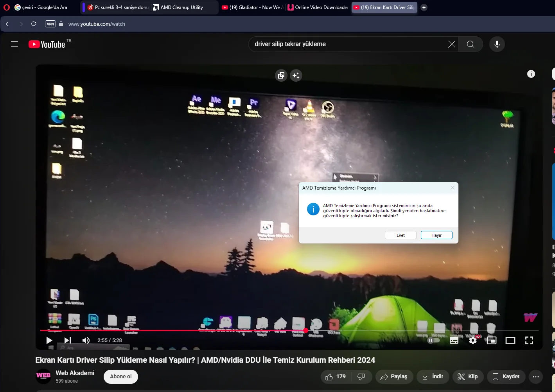Run the search with magnifier button
The image size is (555, 392).
pos(471,44)
